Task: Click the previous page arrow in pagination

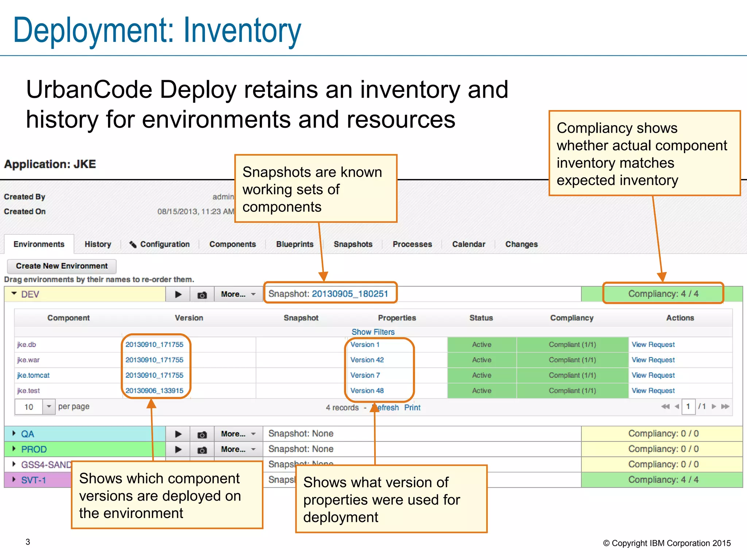Action: pyautogui.click(x=677, y=407)
